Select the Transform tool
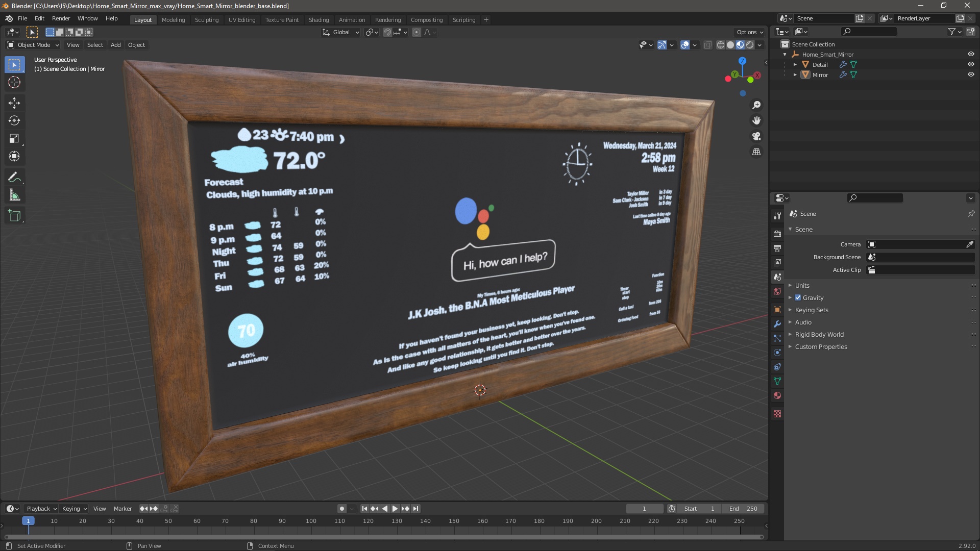 pyautogui.click(x=14, y=157)
